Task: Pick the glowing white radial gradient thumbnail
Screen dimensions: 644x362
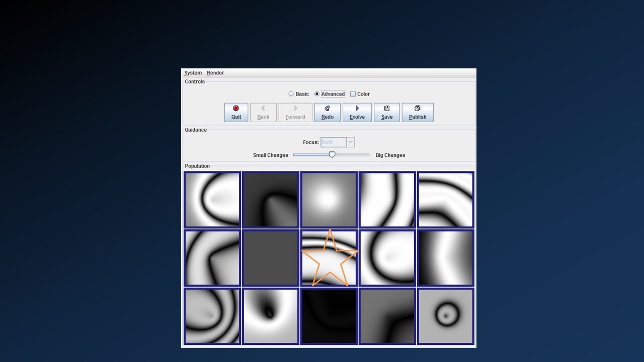Action: (329, 200)
